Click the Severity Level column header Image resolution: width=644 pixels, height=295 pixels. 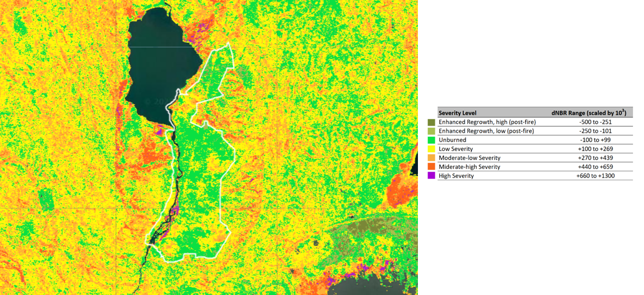[457, 113]
